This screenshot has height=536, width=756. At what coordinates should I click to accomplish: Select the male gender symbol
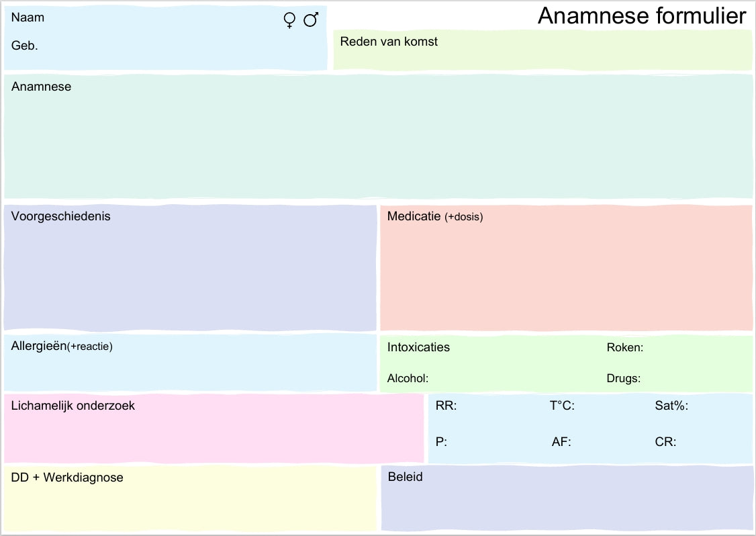tap(311, 19)
